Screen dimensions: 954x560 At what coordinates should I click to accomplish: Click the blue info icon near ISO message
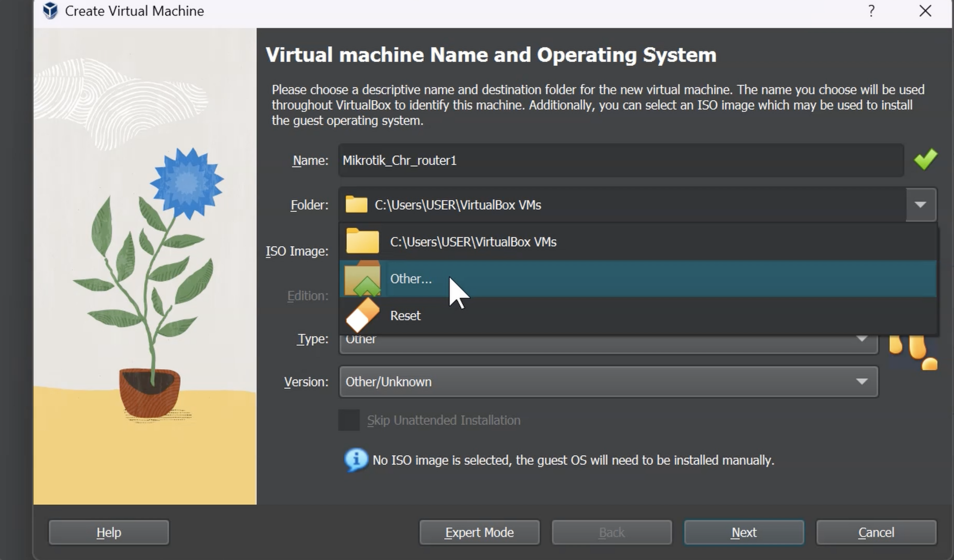(355, 460)
